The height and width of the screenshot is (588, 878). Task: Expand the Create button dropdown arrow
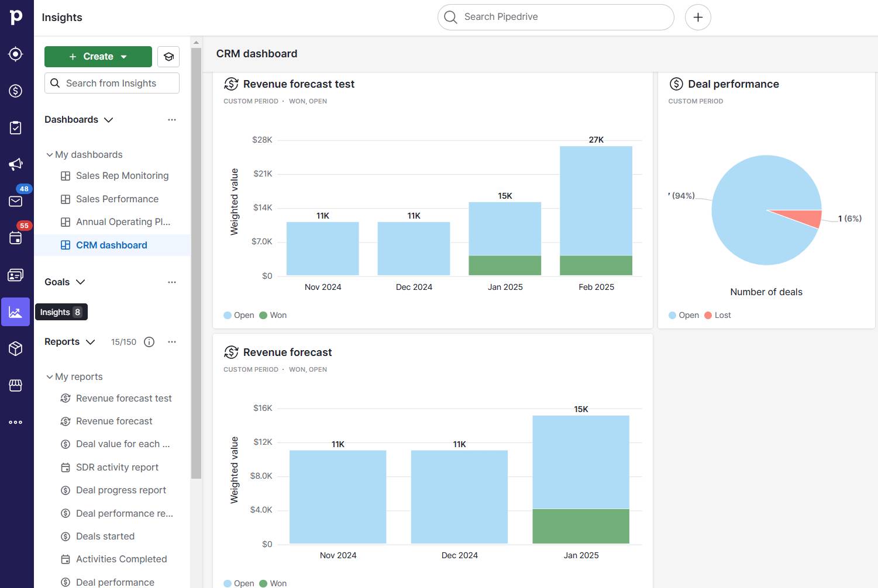pos(123,56)
